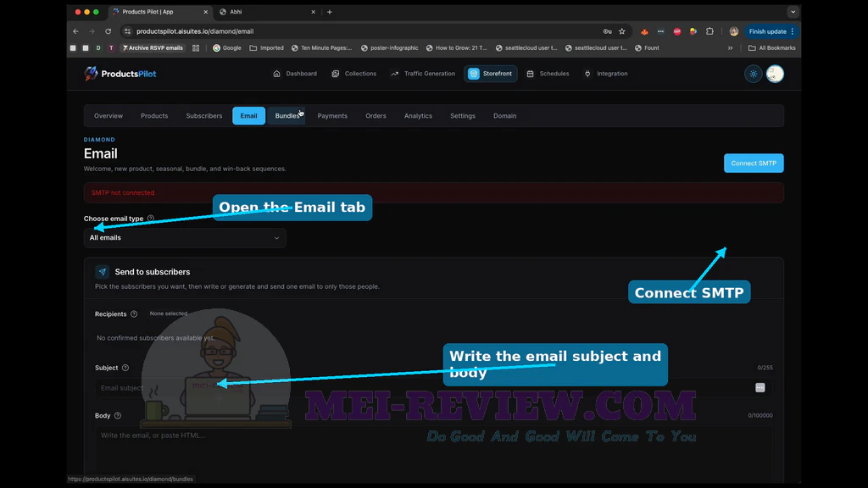
Task: Open the All Bookmarks folder
Action: pyautogui.click(x=771, y=48)
